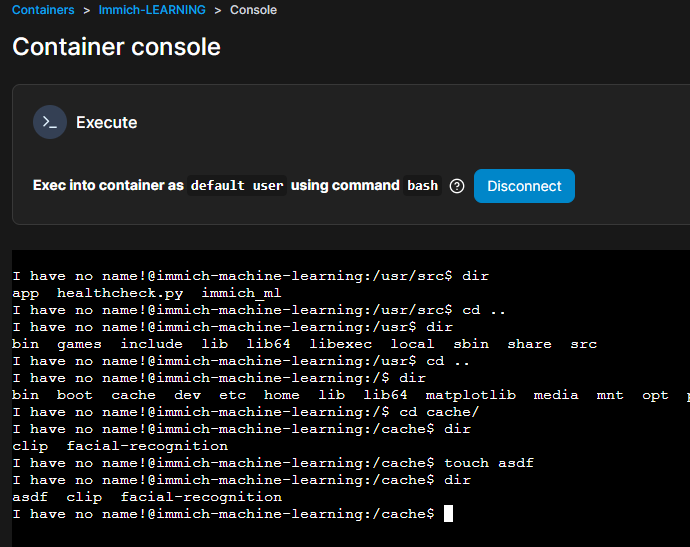Select the Console breadcrumb item
690x547 pixels.
click(x=253, y=10)
